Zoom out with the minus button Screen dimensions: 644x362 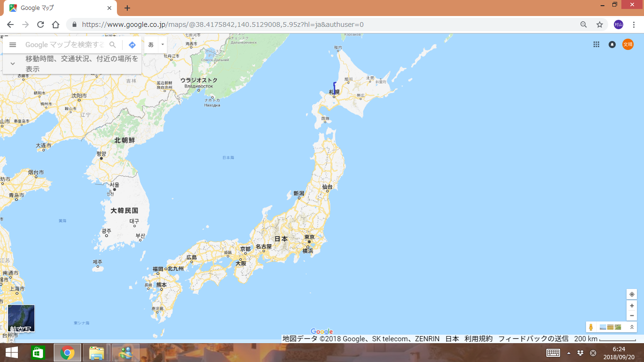point(632,315)
